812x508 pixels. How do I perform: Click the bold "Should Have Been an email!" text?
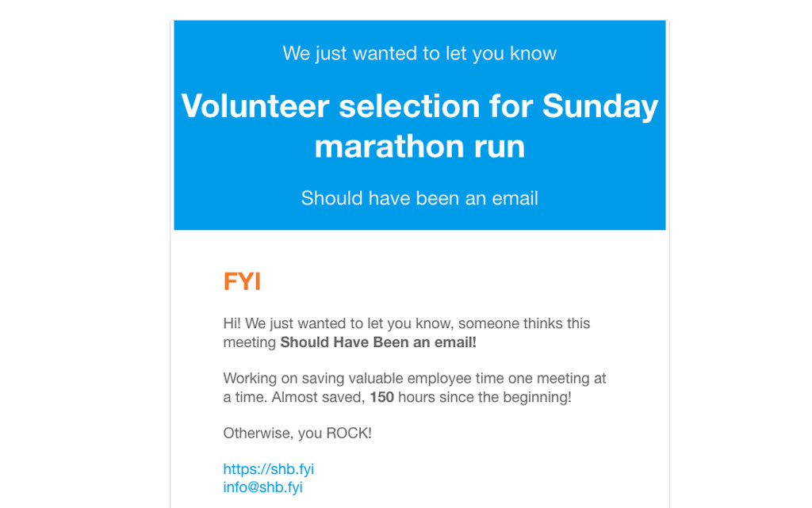point(378,342)
